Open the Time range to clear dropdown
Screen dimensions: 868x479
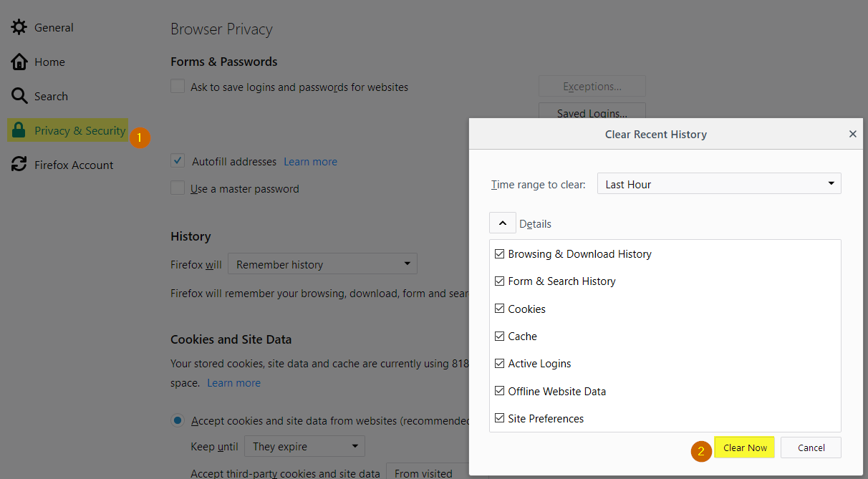(x=719, y=184)
